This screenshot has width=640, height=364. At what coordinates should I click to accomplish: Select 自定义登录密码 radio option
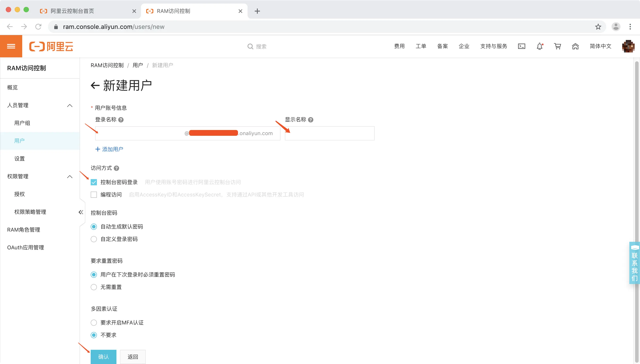click(x=94, y=239)
